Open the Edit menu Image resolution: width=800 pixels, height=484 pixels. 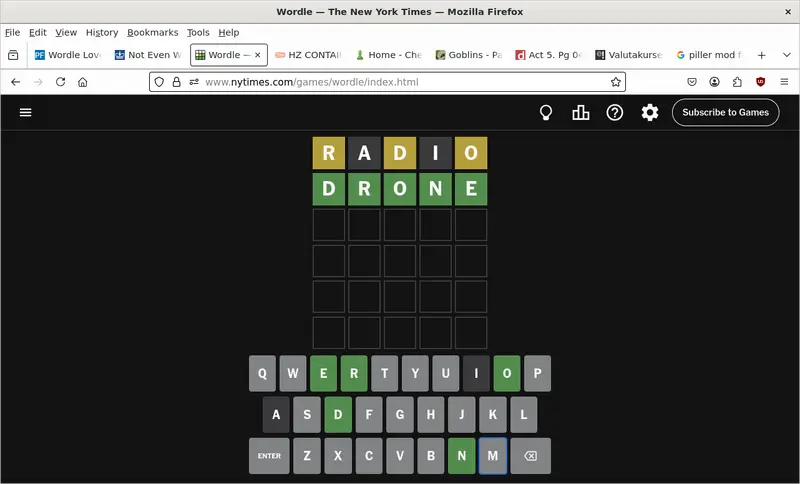click(38, 32)
